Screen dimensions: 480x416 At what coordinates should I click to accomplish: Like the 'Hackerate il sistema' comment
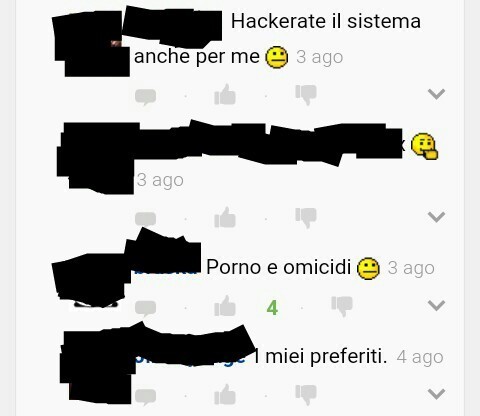click(225, 95)
